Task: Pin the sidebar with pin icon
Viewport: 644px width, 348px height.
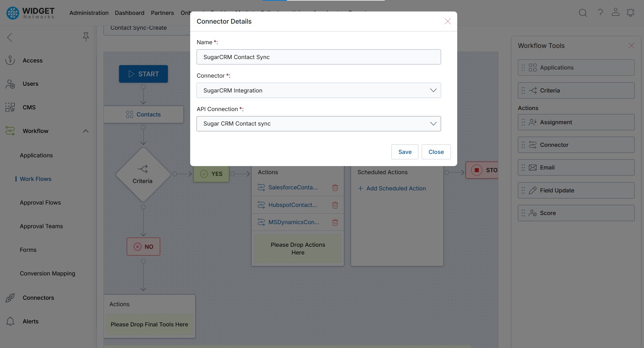Action: 86,37
